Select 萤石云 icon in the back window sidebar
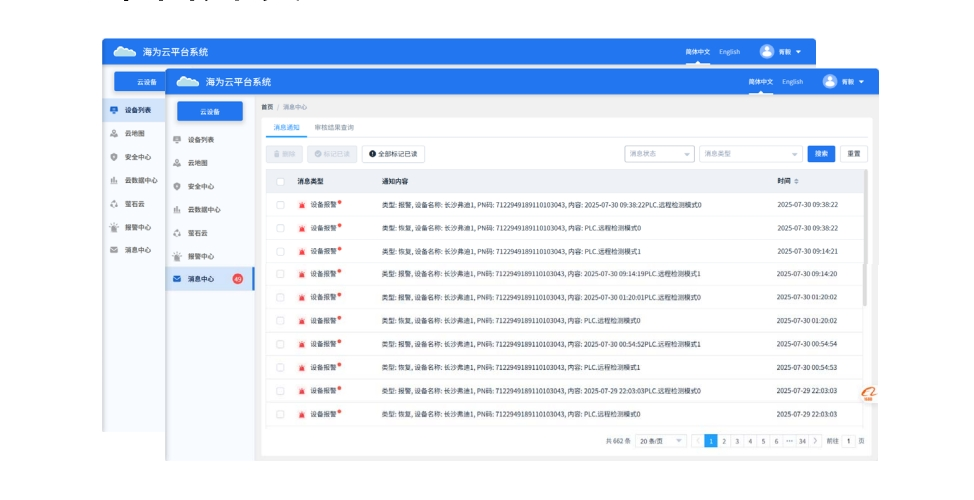Viewport: 974px width, 500px height. [114, 204]
